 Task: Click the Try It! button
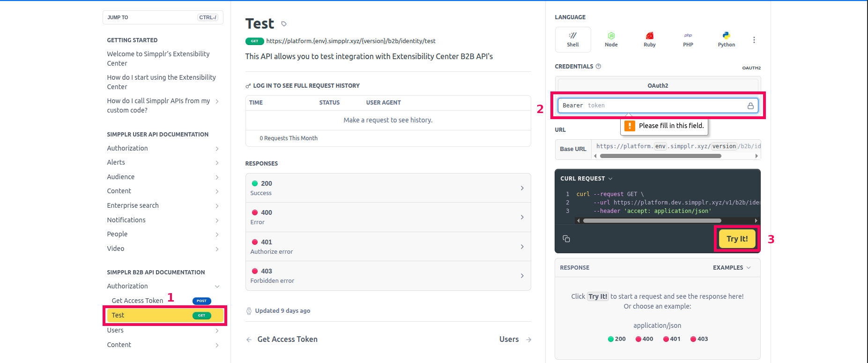point(737,239)
